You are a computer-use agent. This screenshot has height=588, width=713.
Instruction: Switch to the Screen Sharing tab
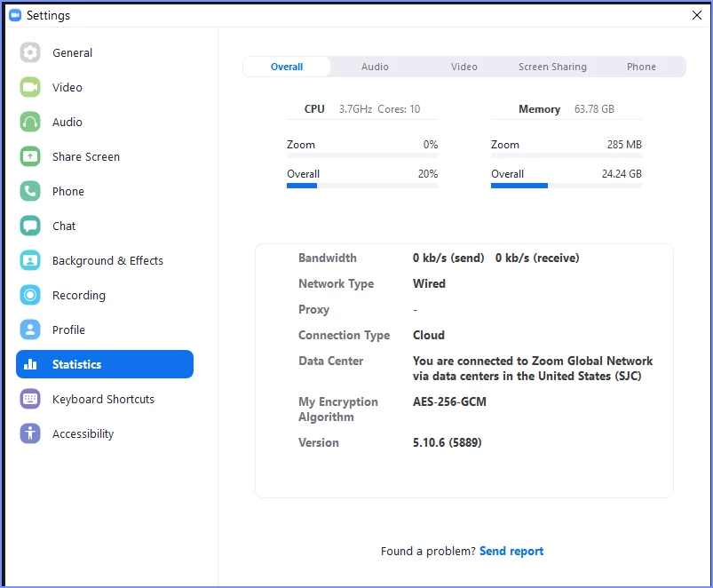(552, 67)
